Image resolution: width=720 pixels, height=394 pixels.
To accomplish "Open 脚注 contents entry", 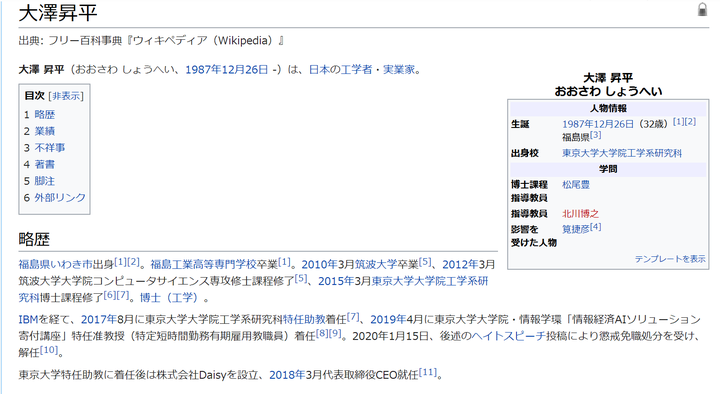I will point(45,180).
